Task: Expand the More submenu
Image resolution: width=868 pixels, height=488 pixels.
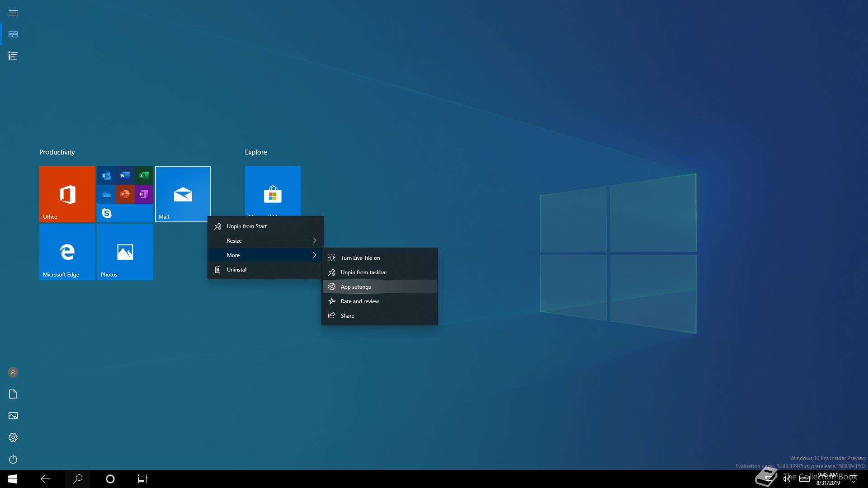Action: pos(266,255)
